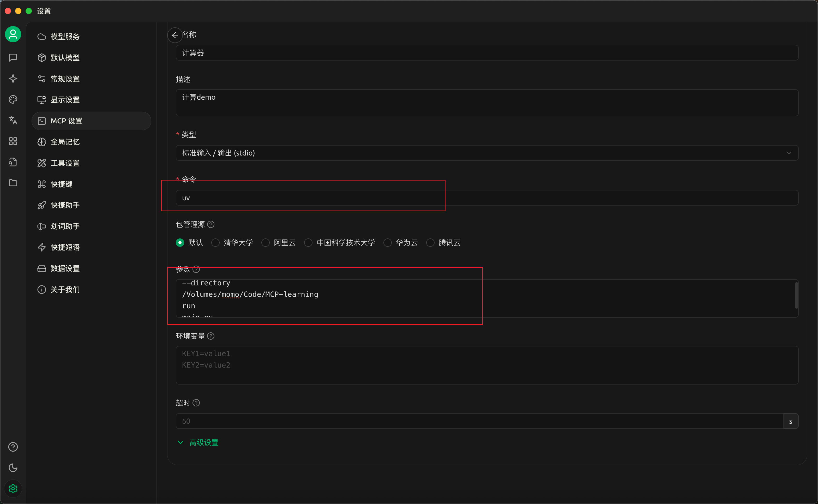818x504 pixels.
Task: Click help icon next to 超时
Action: [x=196, y=403]
